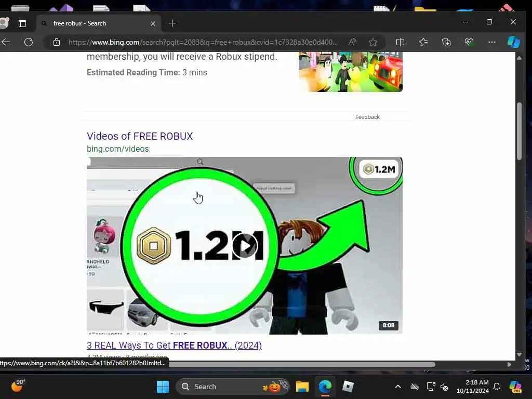The image size is (532, 399).
Task: Open the network display tray icon
Action: [x=431, y=387]
